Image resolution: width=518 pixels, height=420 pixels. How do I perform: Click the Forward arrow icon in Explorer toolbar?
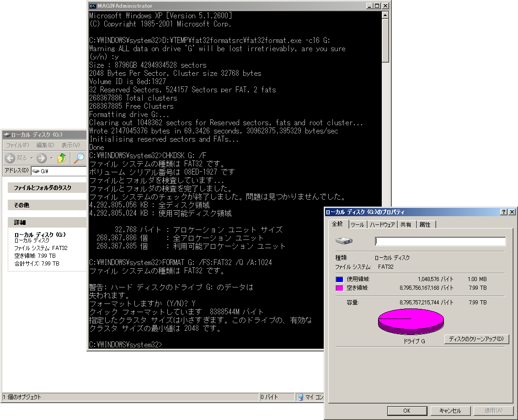tap(41, 158)
